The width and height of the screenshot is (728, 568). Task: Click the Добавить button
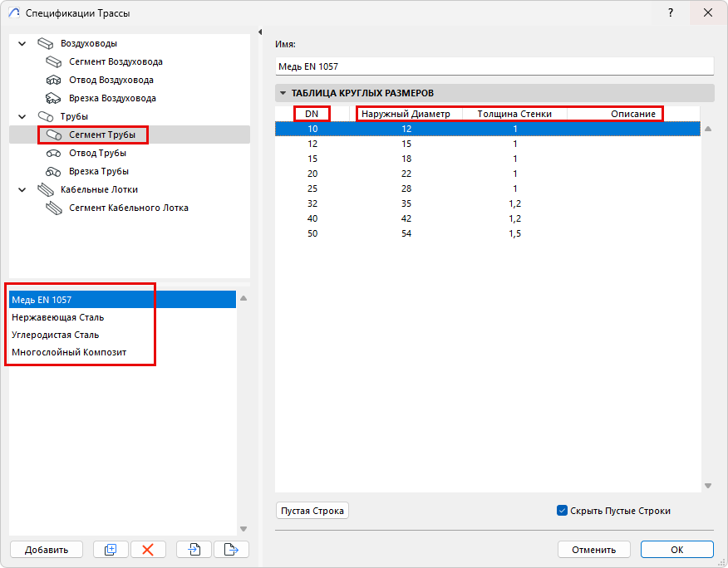tap(47, 550)
